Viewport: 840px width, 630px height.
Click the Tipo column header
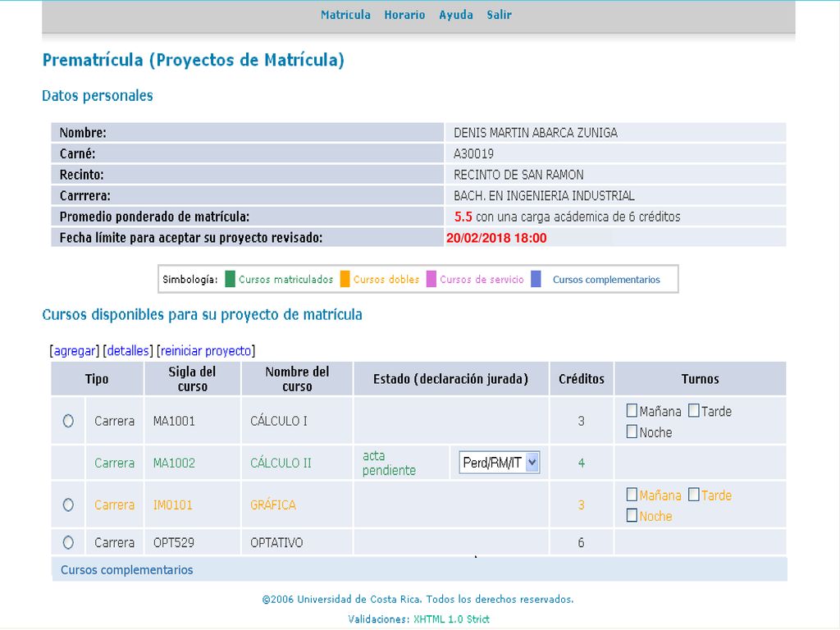pyautogui.click(x=97, y=379)
